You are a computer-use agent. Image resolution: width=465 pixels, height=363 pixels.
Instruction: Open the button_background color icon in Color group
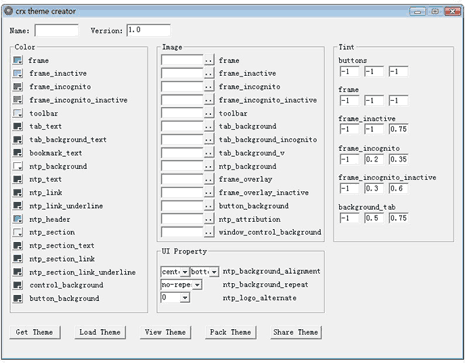[18, 298]
